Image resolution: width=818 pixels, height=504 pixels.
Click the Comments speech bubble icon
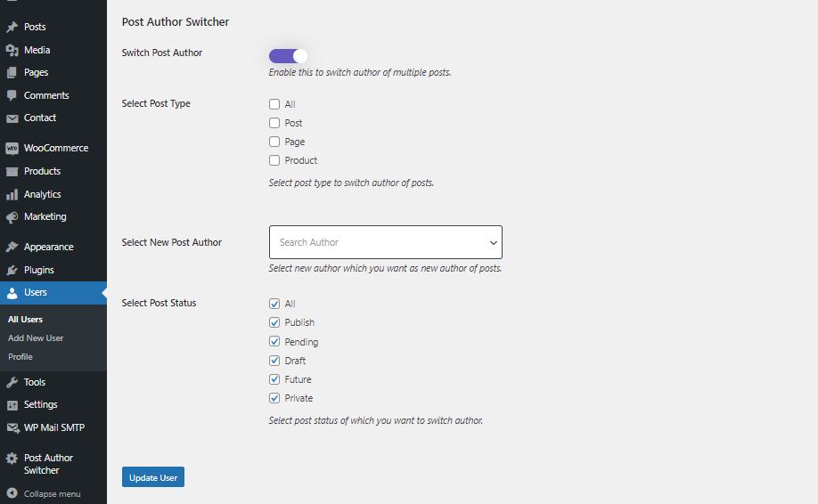[x=12, y=95]
